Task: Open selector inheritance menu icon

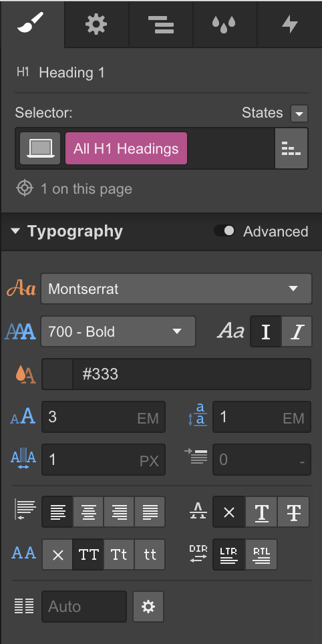Action: (291, 148)
